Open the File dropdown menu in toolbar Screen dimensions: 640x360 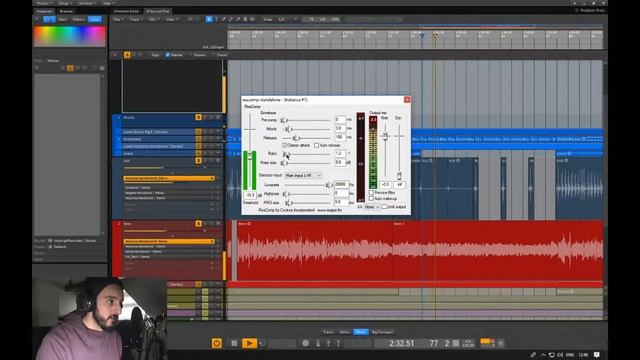(118, 19)
